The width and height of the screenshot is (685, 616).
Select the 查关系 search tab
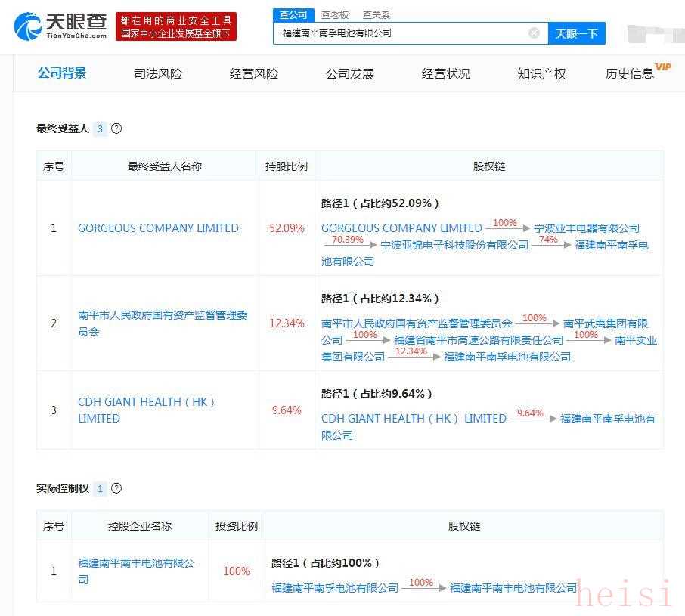(376, 15)
